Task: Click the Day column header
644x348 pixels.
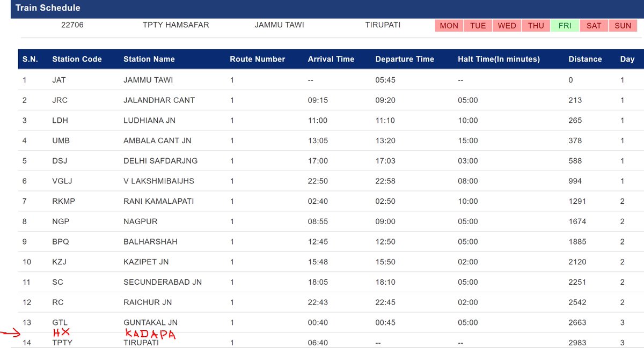Action: [627, 59]
